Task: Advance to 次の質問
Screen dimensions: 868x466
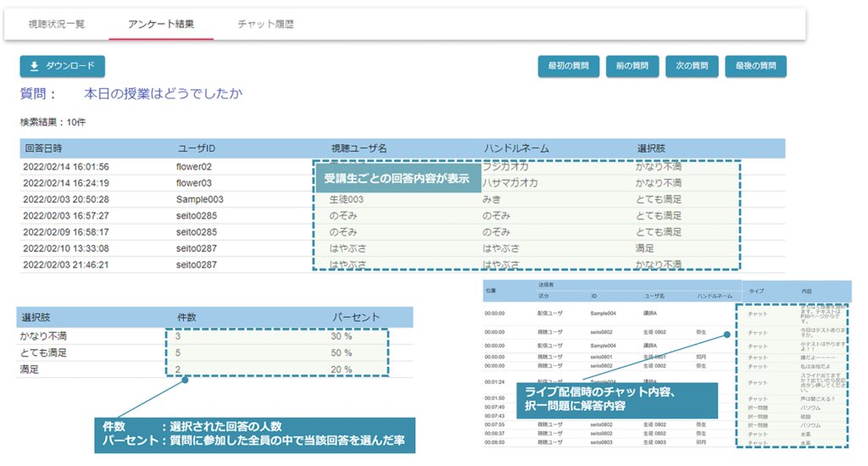Action: (x=692, y=66)
